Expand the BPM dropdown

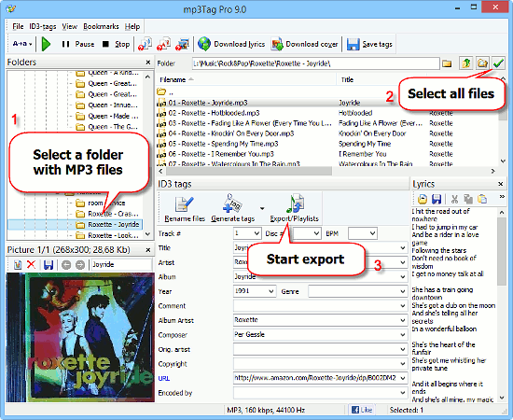[x=372, y=233]
